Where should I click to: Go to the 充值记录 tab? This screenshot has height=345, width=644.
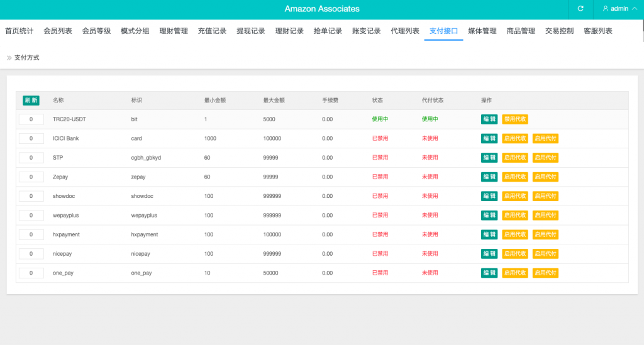212,31
